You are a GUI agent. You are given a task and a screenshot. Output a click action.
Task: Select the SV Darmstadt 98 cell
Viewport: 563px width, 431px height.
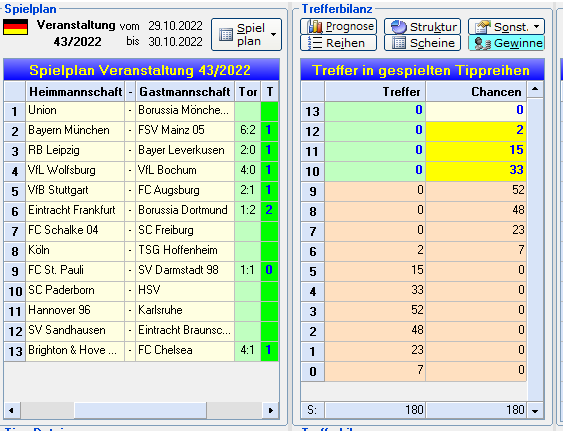pos(185,272)
